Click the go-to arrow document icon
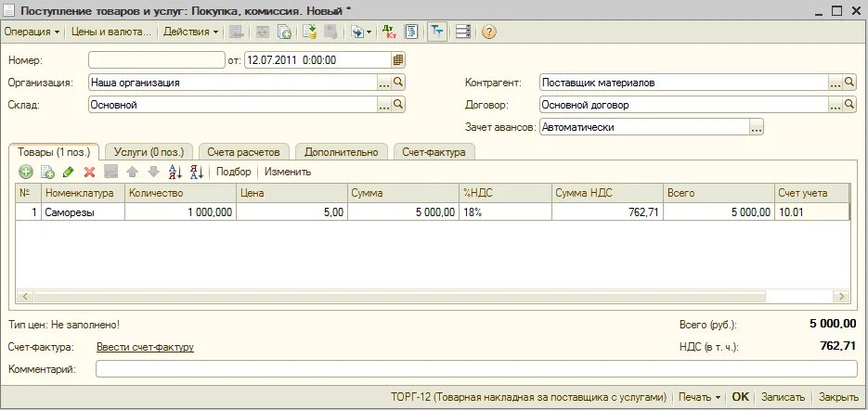Screen dimensions: 868x410 click(x=357, y=32)
